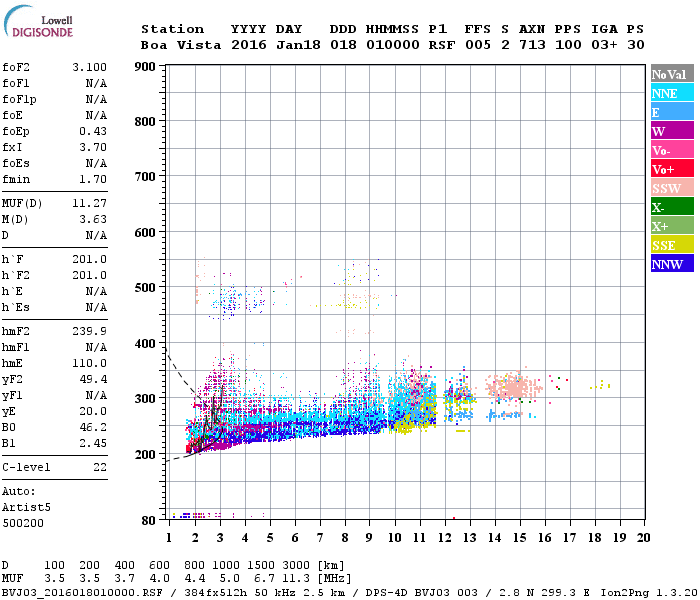Click the AXN value 713

[x=532, y=45]
